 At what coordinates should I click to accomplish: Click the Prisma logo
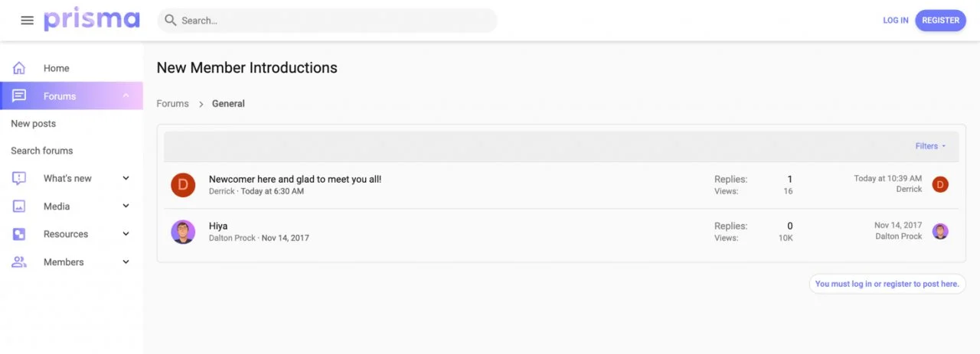point(92,21)
